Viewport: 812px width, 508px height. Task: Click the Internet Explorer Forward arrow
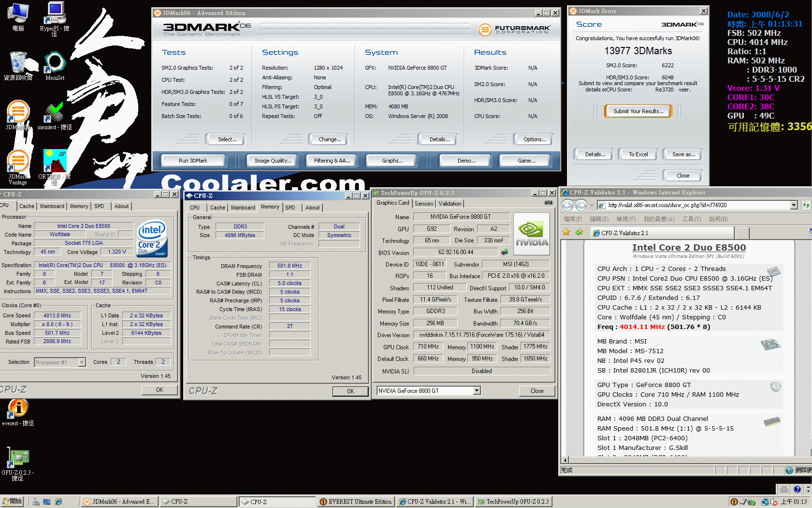point(581,205)
